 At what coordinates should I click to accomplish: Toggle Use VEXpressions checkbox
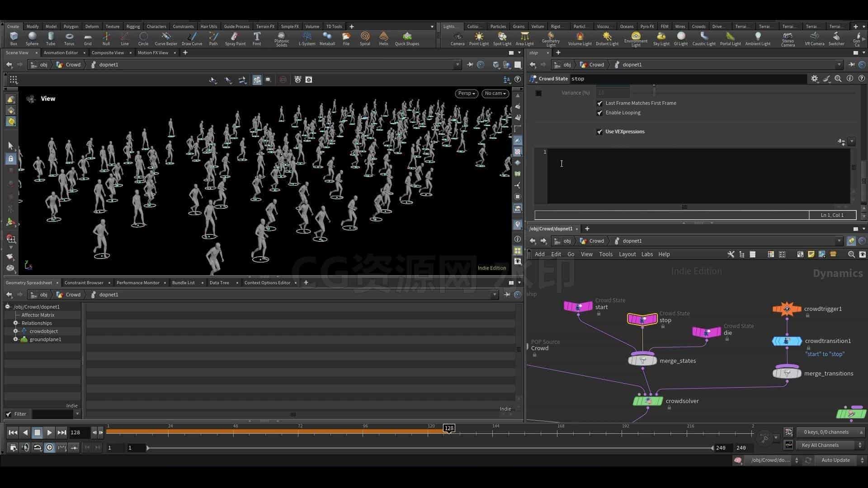click(600, 132)
